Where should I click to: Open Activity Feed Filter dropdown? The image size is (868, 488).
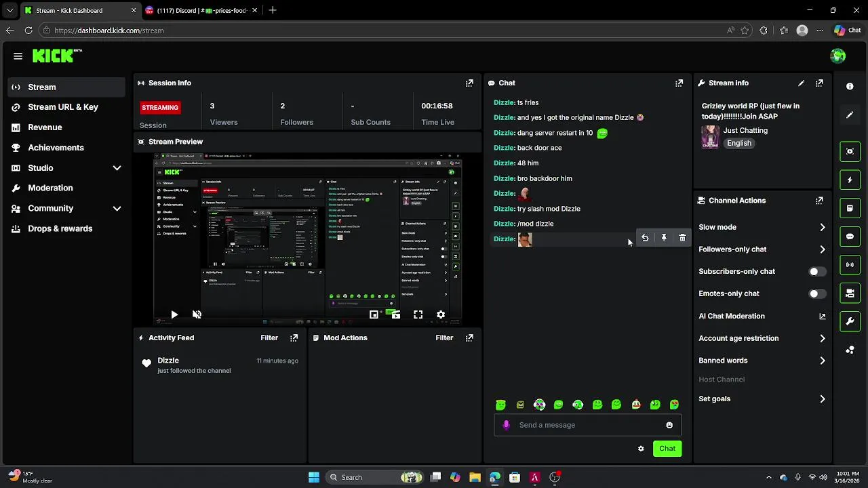[x=269, y=338]
